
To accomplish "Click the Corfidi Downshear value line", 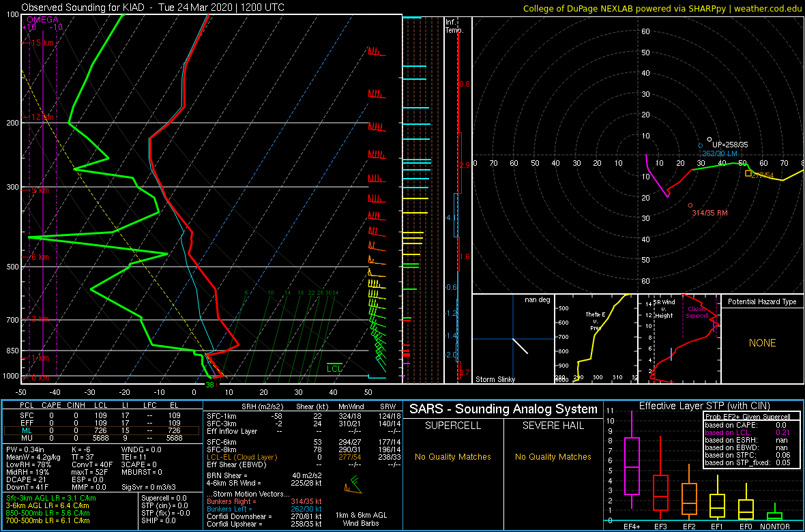I will pos(264,516).
